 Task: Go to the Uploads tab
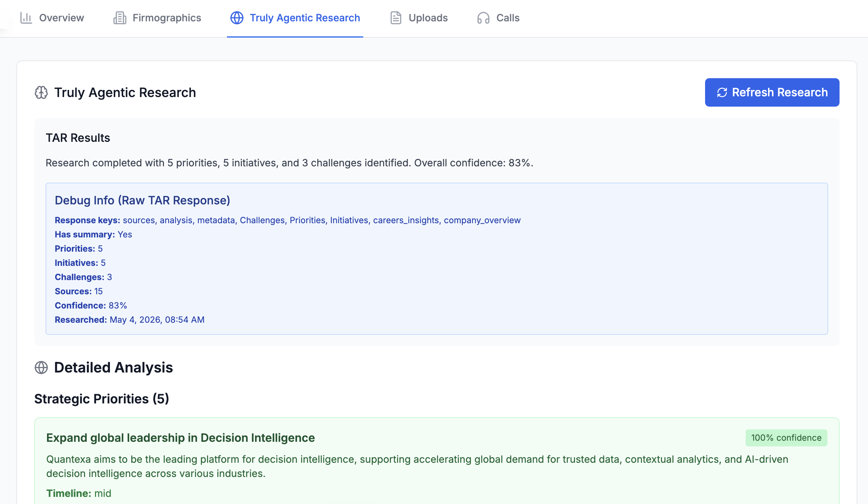click(419, 18)
